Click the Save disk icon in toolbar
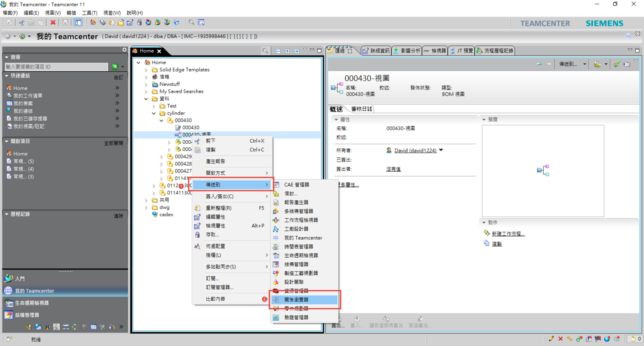The width and height of the screenshot is (644, 346). tap(65, 23)
